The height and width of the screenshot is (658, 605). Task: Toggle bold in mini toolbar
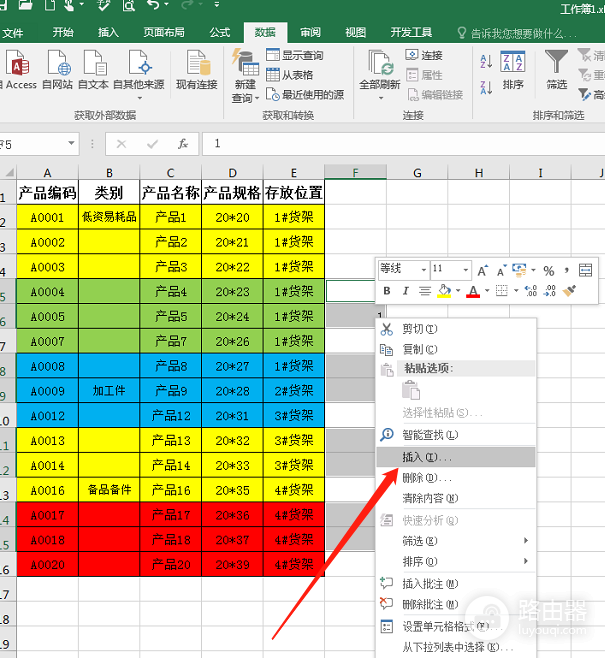(x=387, y=291)
